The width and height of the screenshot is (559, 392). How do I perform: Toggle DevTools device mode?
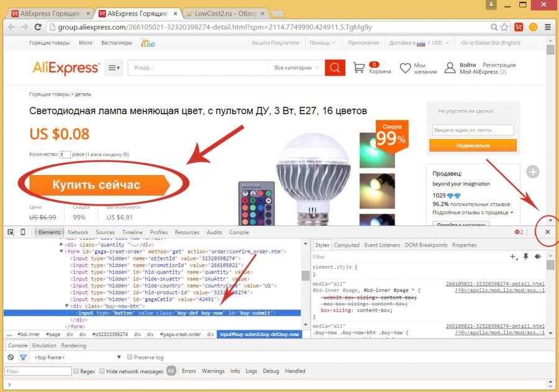tap(23, 232)
